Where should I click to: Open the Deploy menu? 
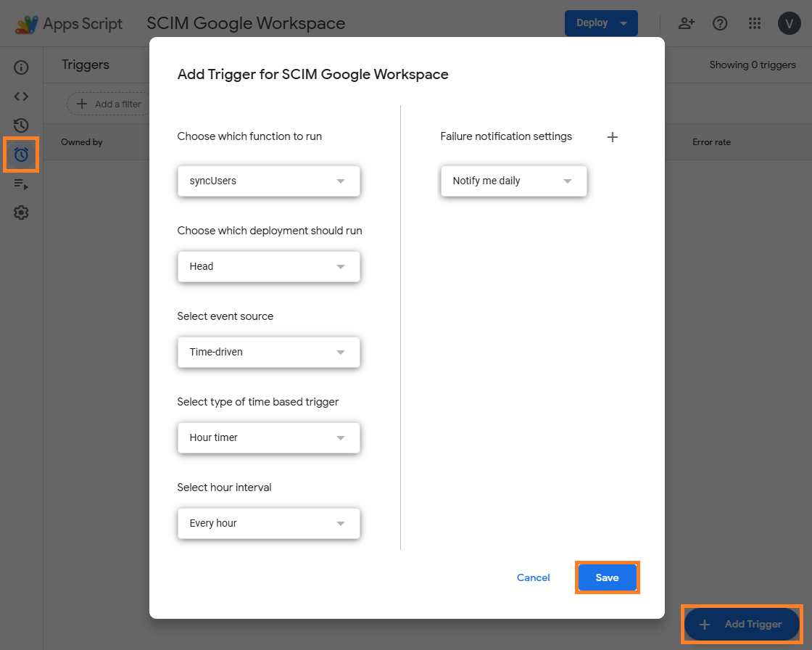tap(601, 22)
